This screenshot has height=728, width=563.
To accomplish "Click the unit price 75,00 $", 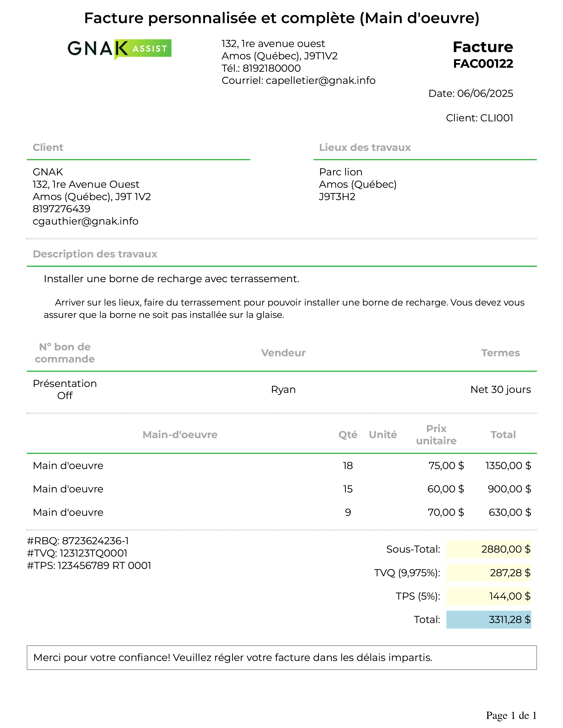I will [446, 466].
